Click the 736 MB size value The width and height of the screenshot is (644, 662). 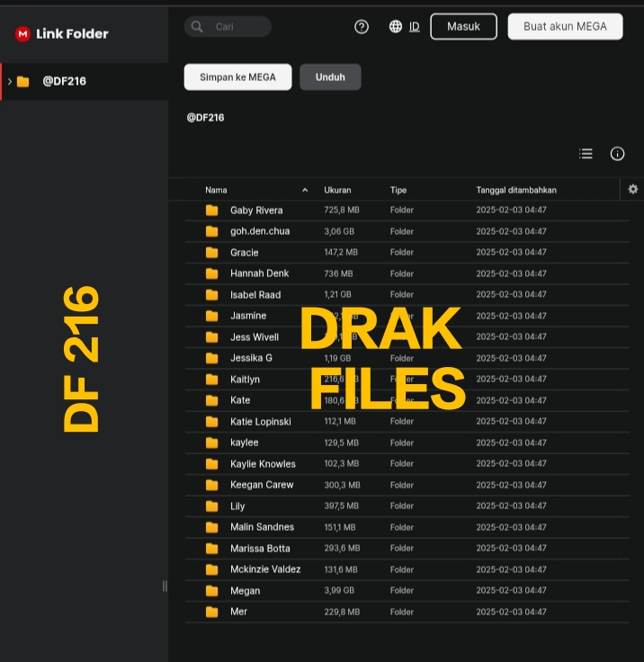(338, 273)
